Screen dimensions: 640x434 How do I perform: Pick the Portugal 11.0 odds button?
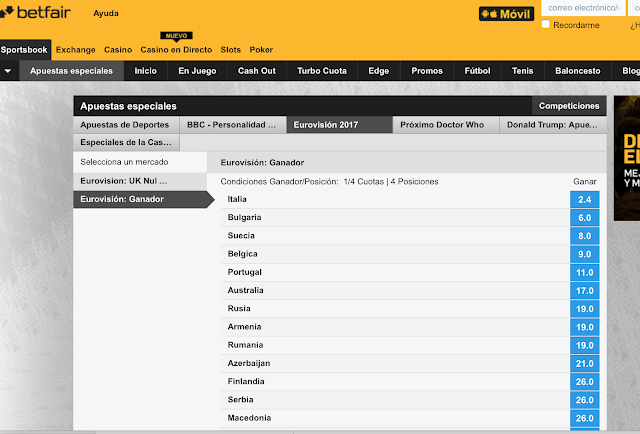584,272
